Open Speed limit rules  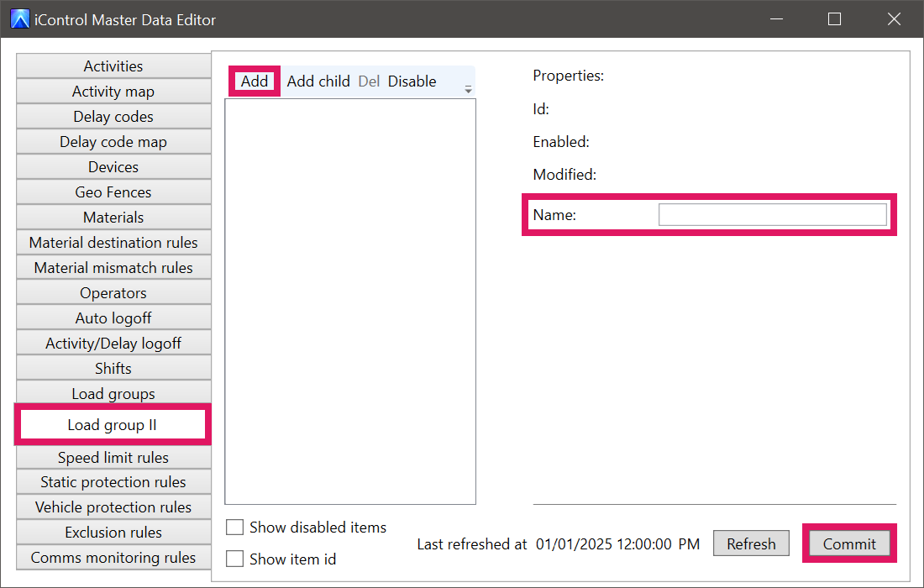(x=113, y=457)
